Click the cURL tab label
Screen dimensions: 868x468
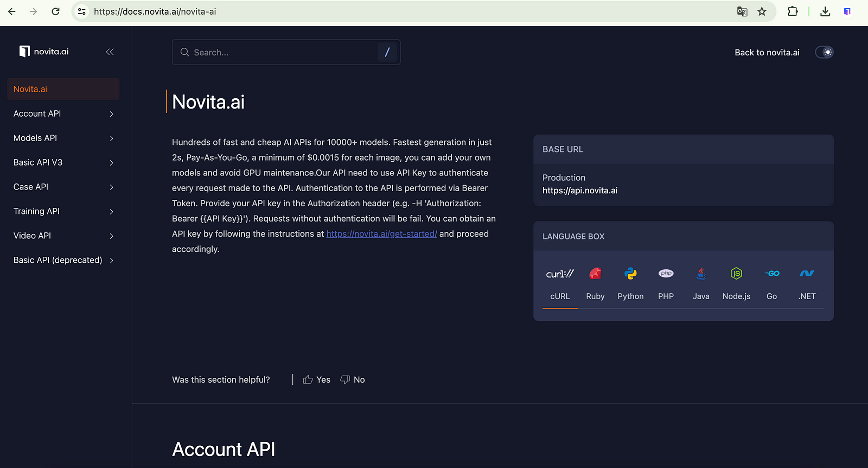(x=560, y=296)
